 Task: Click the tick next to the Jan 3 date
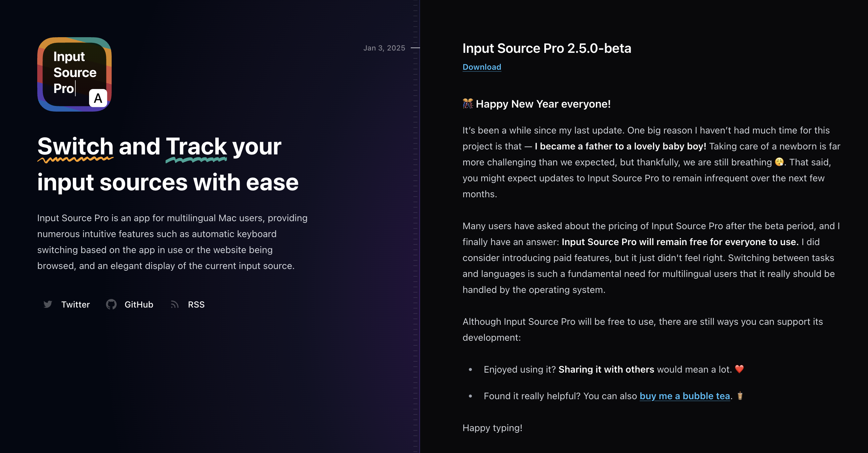(x=416, y=48)
